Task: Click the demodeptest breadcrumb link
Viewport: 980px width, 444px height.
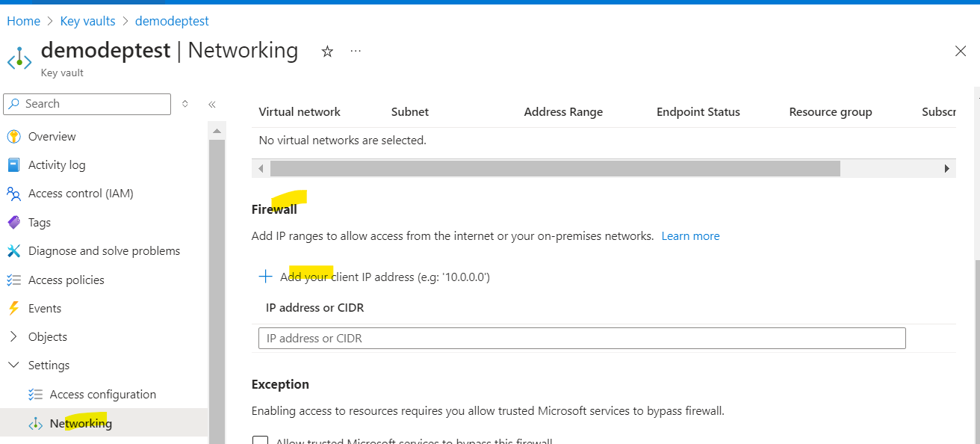Action: [172, 21]
